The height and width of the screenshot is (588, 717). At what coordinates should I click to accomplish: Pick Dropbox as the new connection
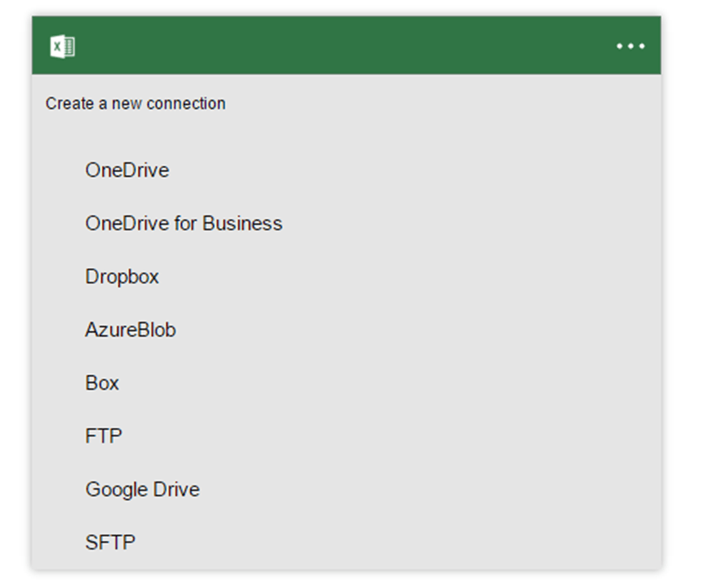coord(121,276)
